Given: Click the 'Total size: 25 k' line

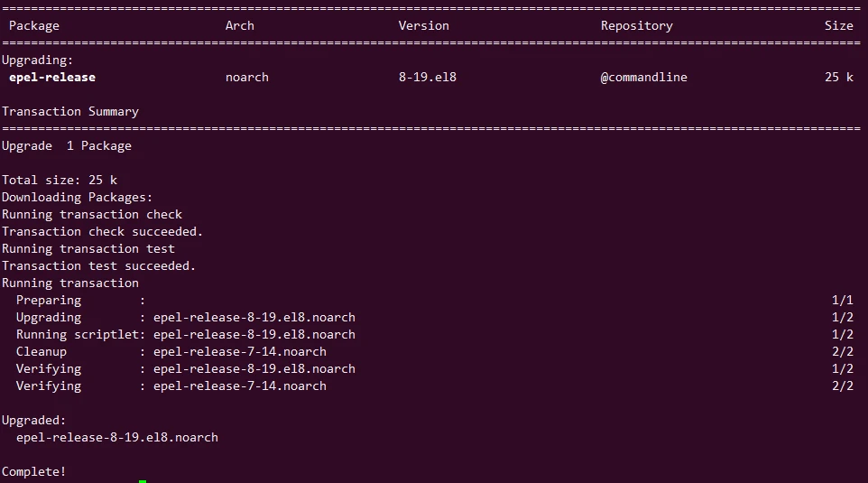Looking at the screenshot, I should point(60,181).
